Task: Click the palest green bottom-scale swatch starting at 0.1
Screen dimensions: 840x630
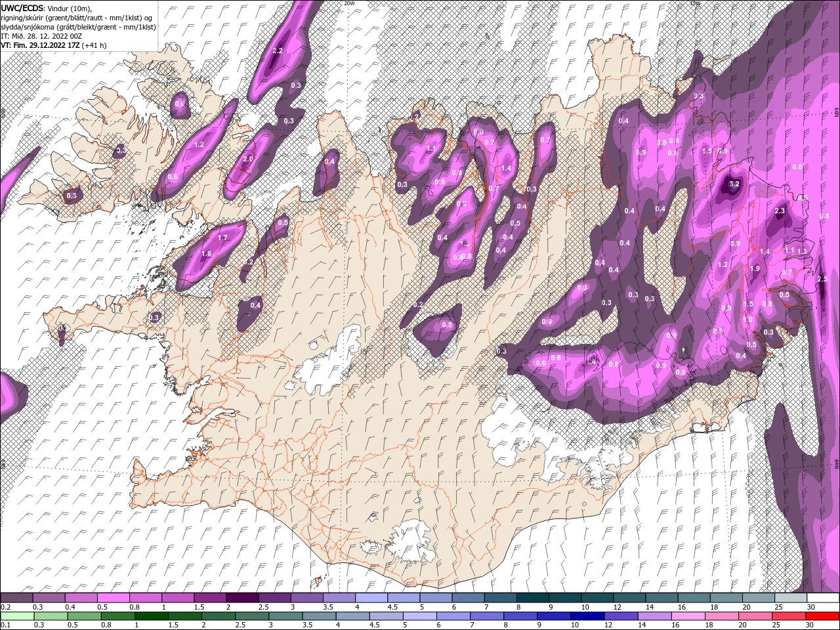Action: 17,616
